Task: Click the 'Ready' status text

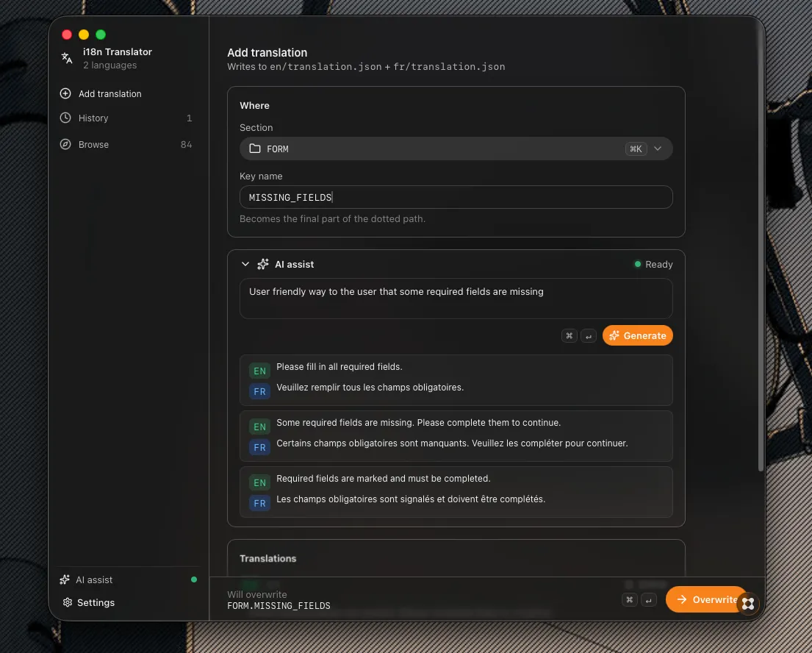Action: [658, 264]
